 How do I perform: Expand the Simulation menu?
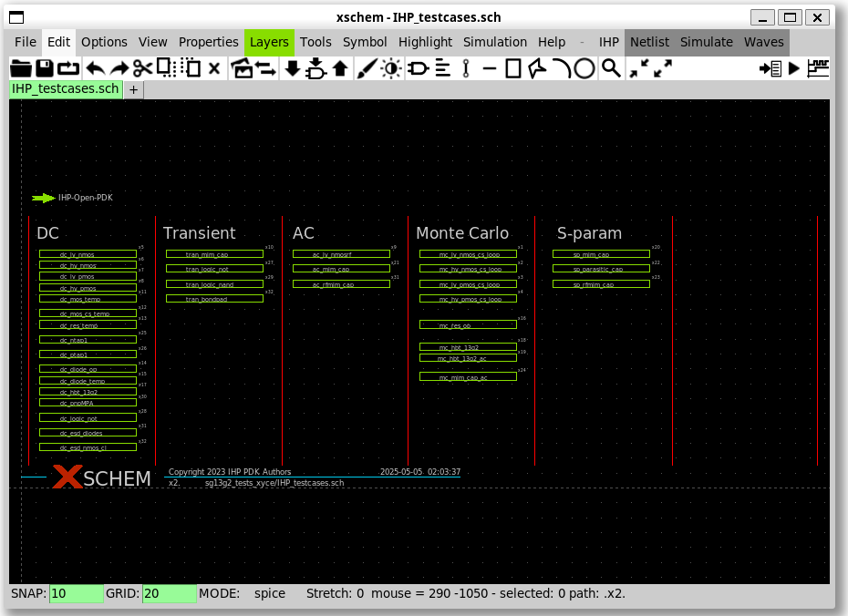pyautogui.click(x=494, y=42)
